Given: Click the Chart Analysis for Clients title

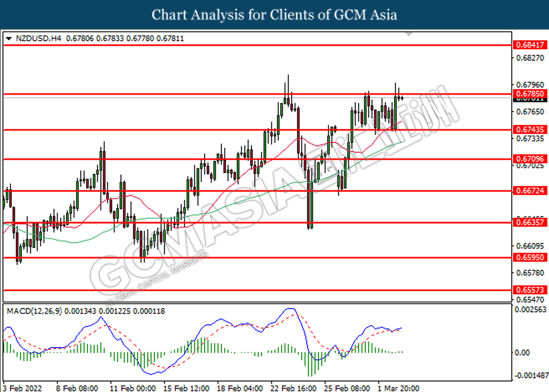Looking at the screenshot, I should 274,15.
